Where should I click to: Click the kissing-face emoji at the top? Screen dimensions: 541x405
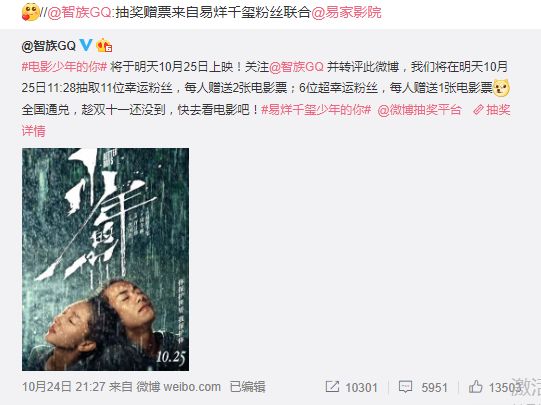30,12
